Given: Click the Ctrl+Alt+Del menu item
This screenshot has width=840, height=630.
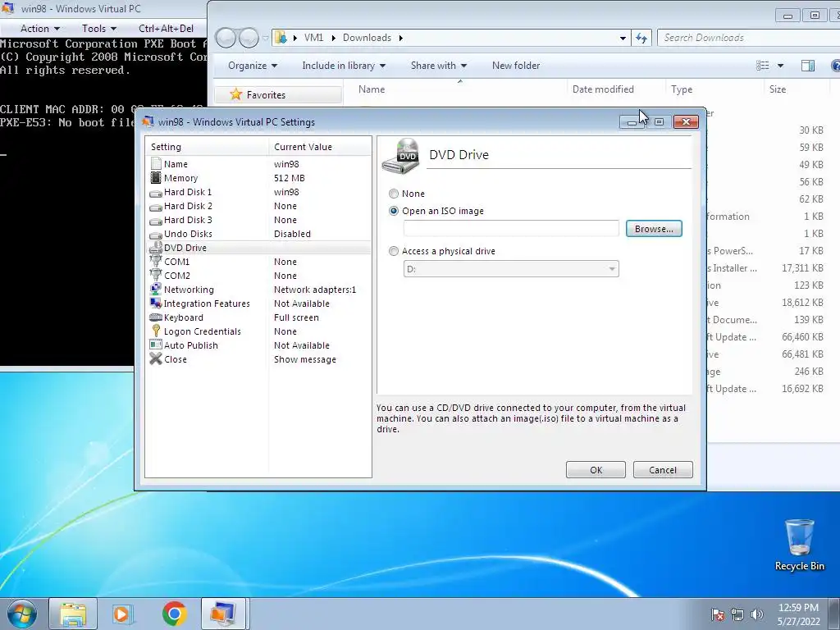Looking at the screenshot, I should 166,29.
